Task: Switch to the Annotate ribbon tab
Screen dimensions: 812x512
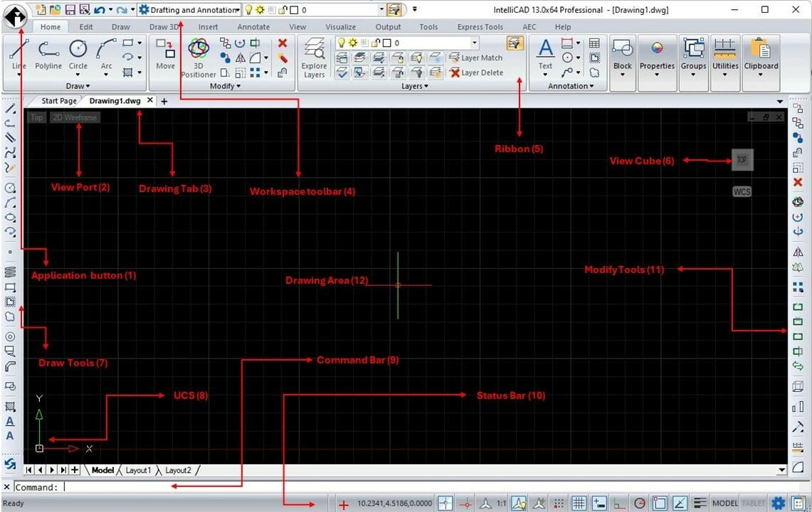Action: pyautogui.click(x=253, y=26)
